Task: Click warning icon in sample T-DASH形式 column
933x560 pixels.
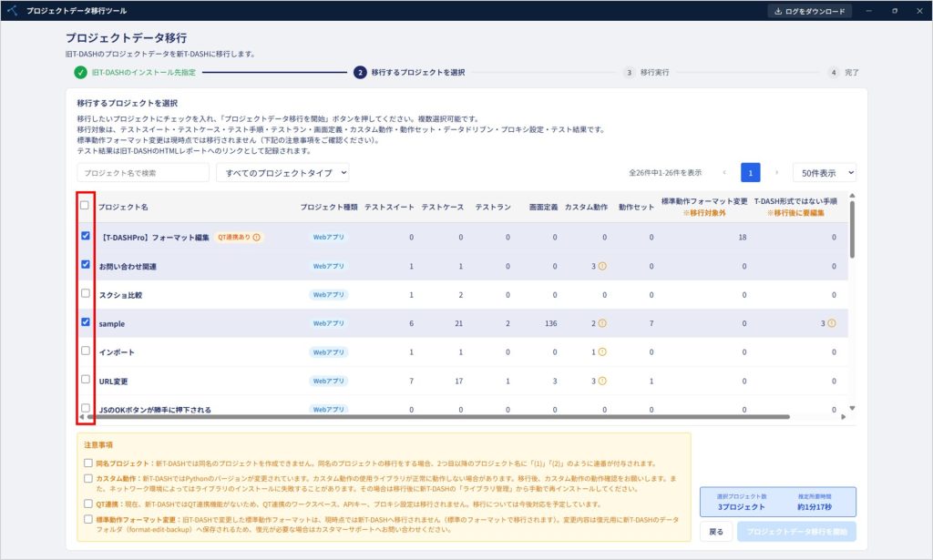Action: (x=831, y=323)
